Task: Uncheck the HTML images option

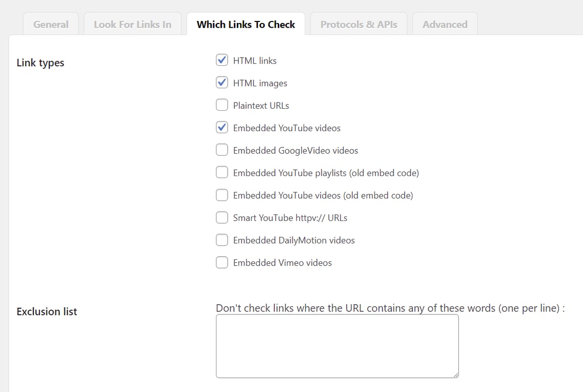Action: (222, 82)
